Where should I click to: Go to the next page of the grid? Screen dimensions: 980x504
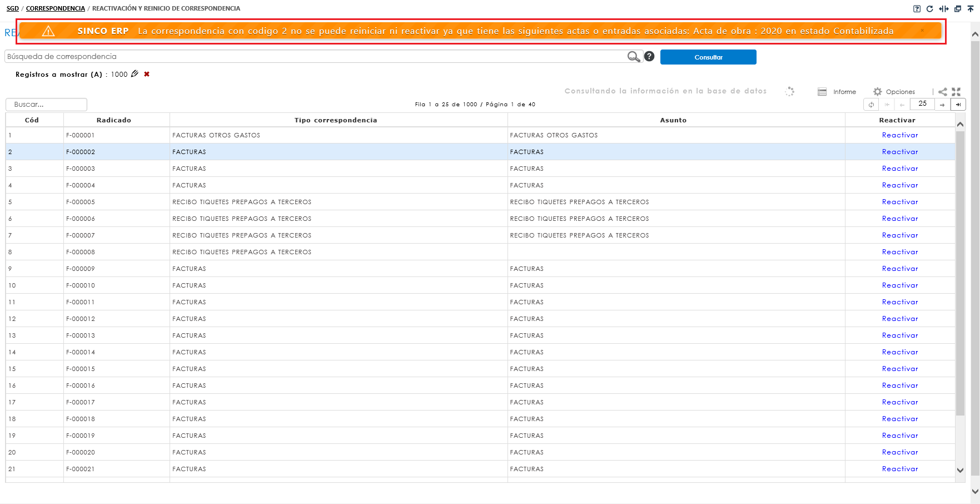pyautogui.click(x=942, y=105)
